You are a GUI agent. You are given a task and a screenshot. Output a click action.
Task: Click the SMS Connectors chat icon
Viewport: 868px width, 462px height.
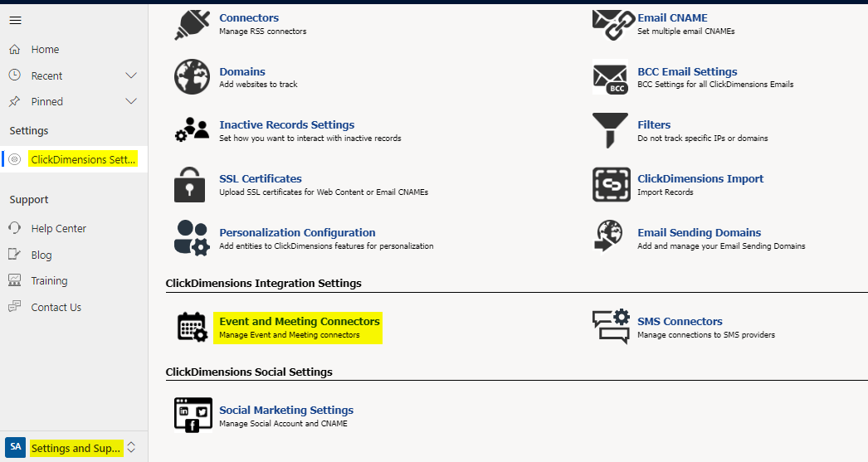[610, 327]
